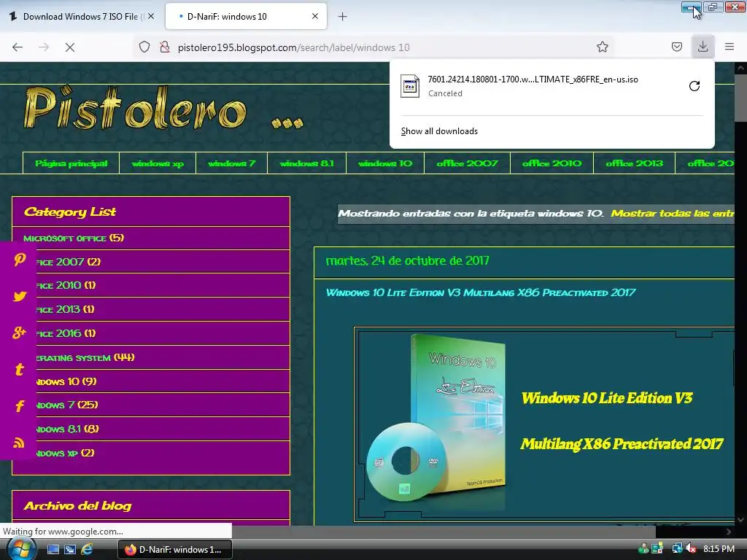Viewport: 747px width, 560px height.
Task: Open the RSS feed sidebar icon
Action: pos(19,443)
